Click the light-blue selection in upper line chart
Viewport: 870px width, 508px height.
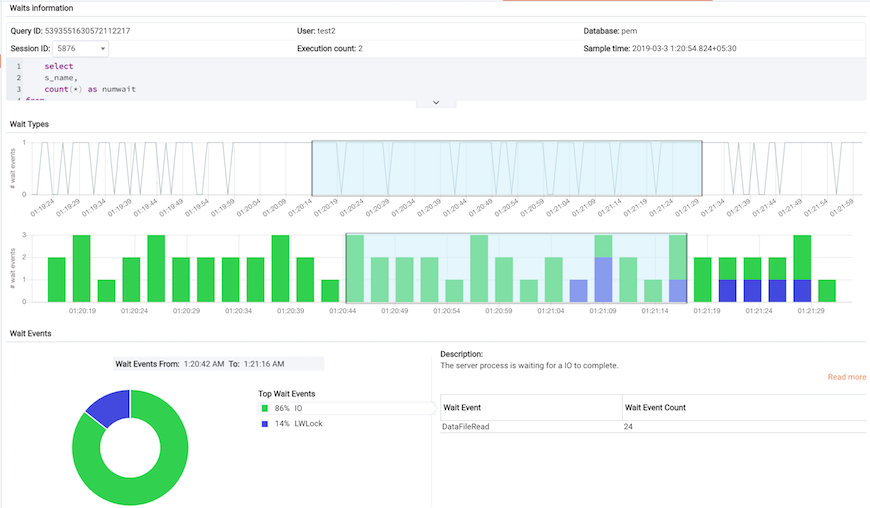[x=507, y=168]
